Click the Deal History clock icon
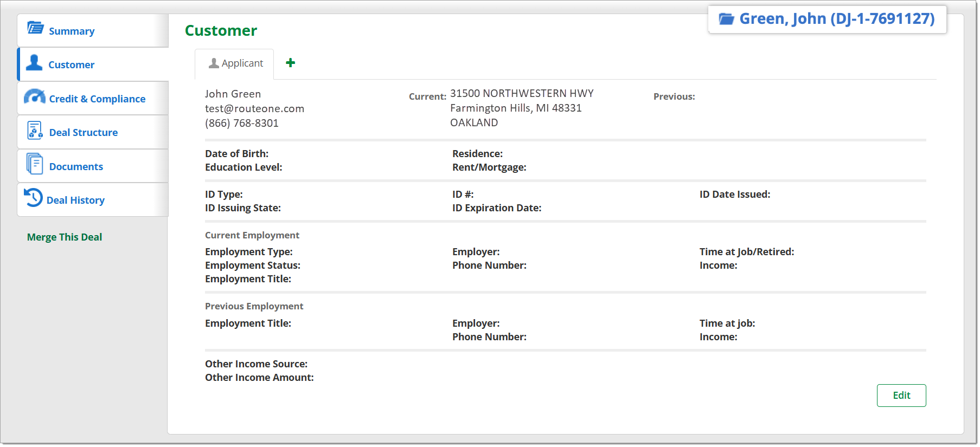The width and height of the screenshot is (980, 447). point(33,197)
